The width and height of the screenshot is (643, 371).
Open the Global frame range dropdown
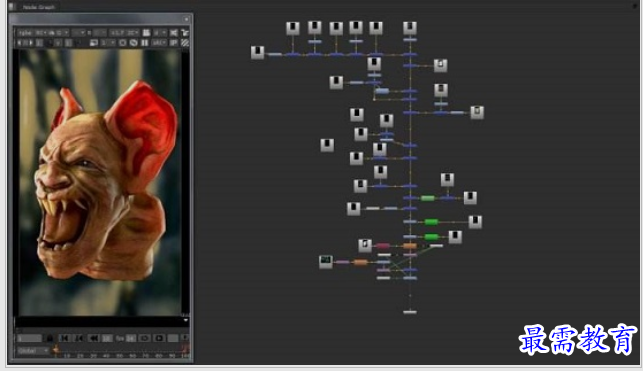pyautogui.click(x=33, y=351)
